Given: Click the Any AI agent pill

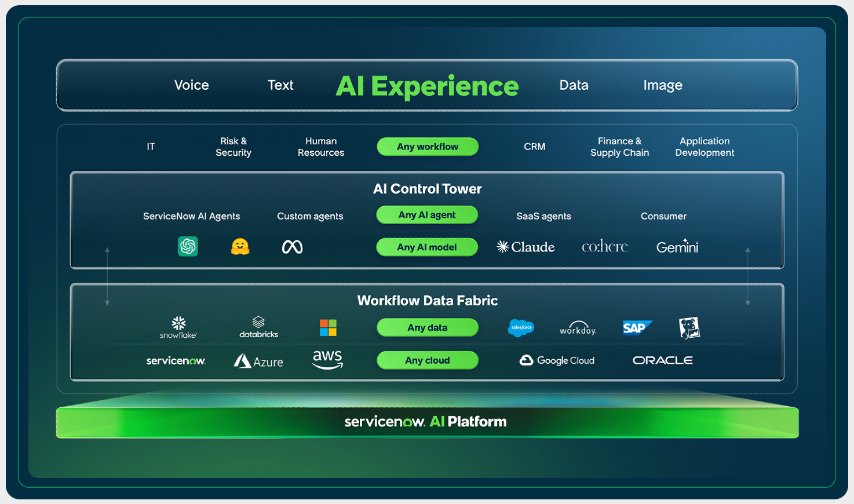Looking at the screenshot, I should tap(427, 215).
